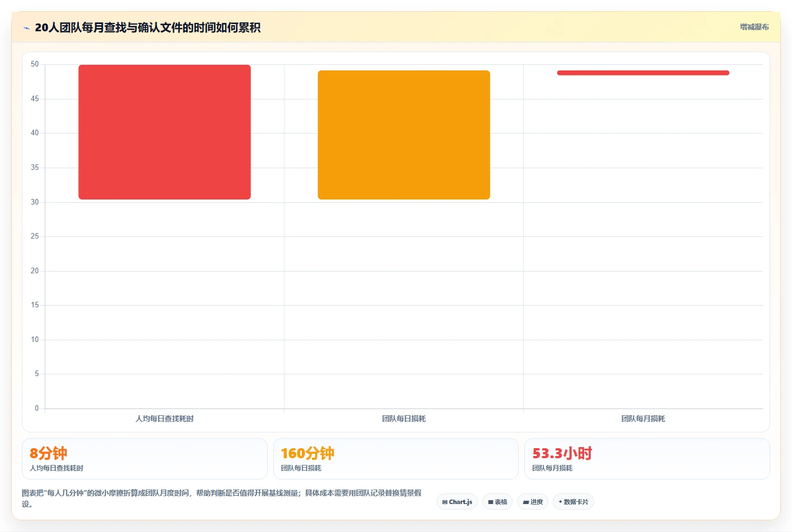Select the 160分钟 stat value

(307, 453)
